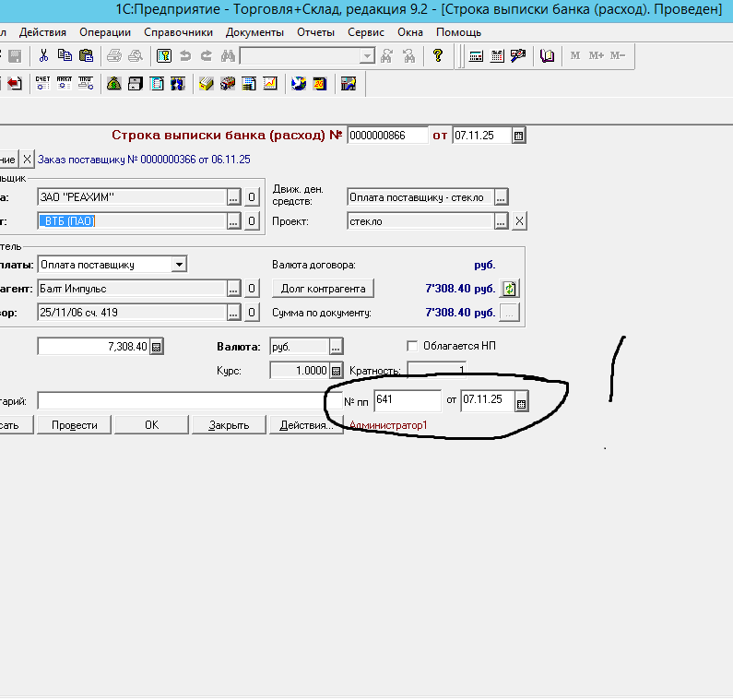
Task: Open the Сервис menu
Action: [x=366, y=32]
